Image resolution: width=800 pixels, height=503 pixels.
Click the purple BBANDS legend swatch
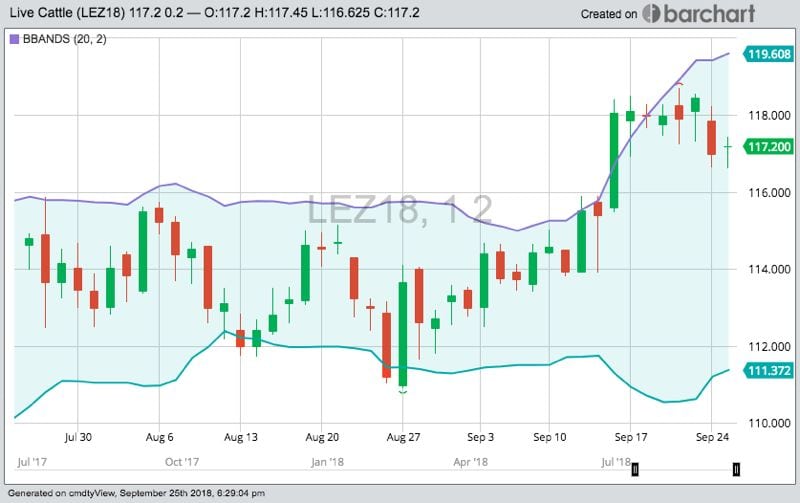click(x=14, y=39)
